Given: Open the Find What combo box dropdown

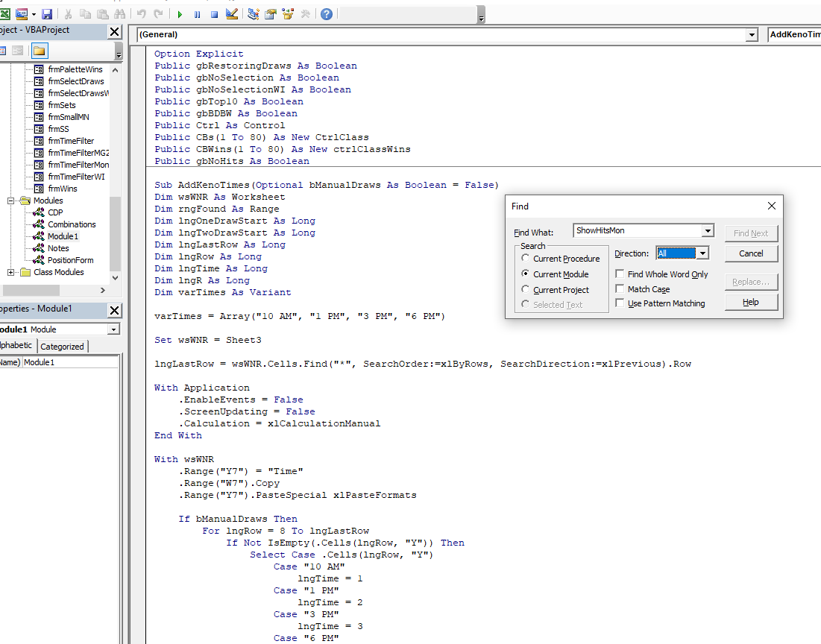Looking at the screenshot, I should tap(707, 230).
